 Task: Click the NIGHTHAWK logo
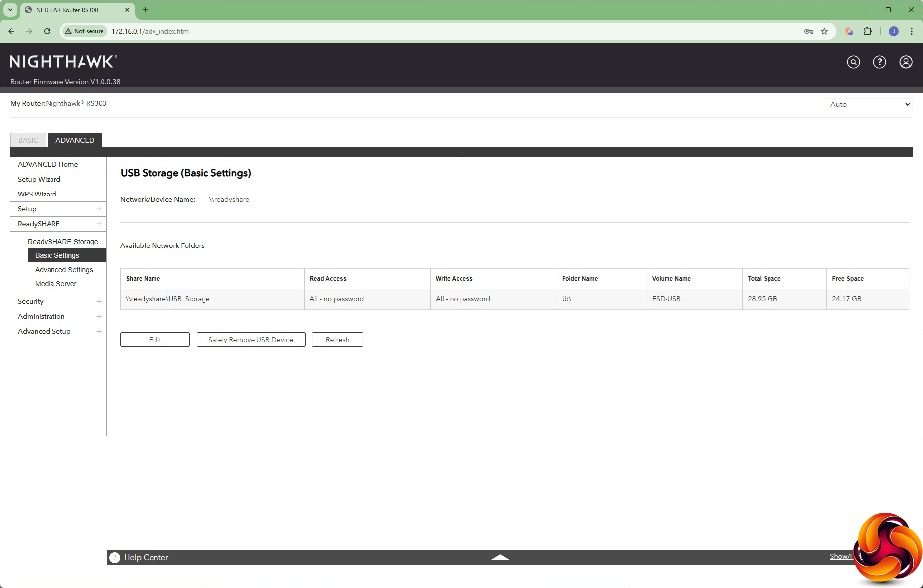[x=63, y=62]
